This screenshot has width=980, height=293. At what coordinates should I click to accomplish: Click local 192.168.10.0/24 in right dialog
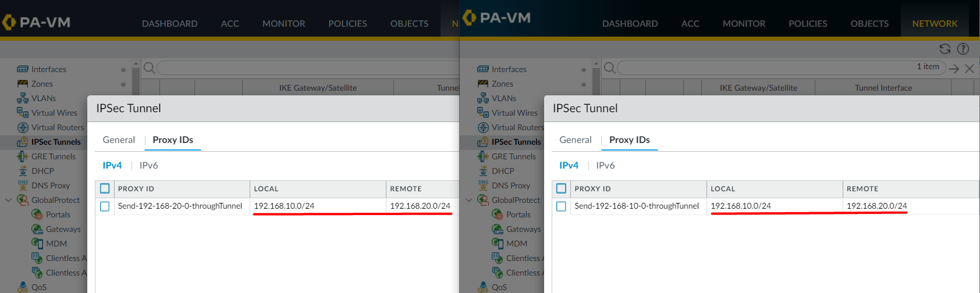coord(741,206)
